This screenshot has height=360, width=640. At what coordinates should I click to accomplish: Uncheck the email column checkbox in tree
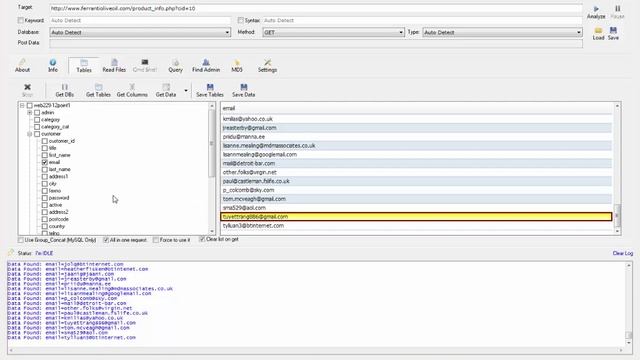tap(45, 162)
